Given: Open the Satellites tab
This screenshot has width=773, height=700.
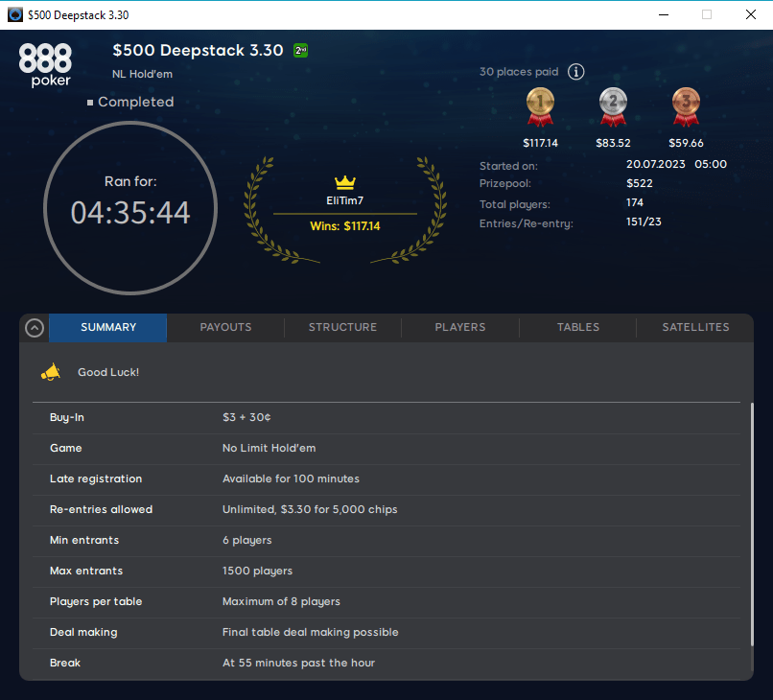Looking at the screenshot, I should (695, 327).
